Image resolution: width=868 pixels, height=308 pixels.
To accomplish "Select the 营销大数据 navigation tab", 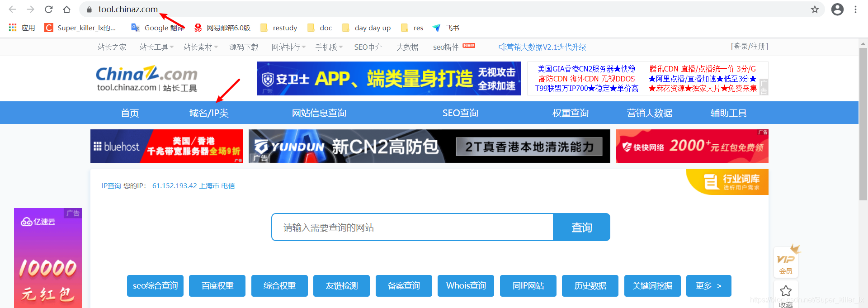I will coord(649,113).
